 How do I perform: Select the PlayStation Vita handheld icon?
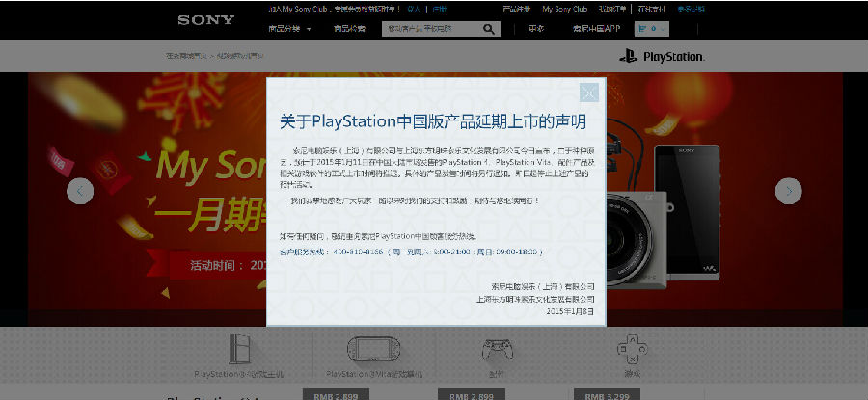coord(374,350)
